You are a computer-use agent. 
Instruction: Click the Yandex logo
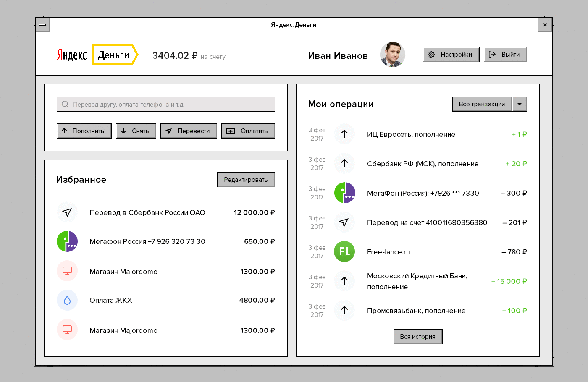[x=72, y=55]
